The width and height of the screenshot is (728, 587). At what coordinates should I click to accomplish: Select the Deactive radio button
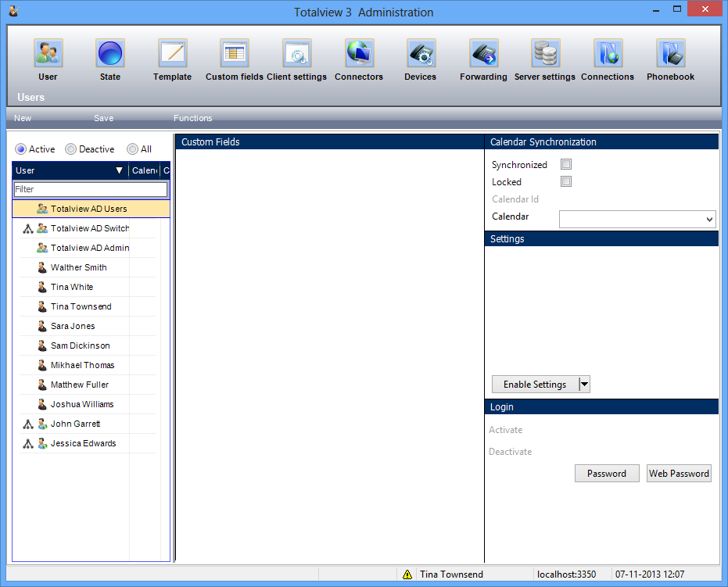[70, 149]
